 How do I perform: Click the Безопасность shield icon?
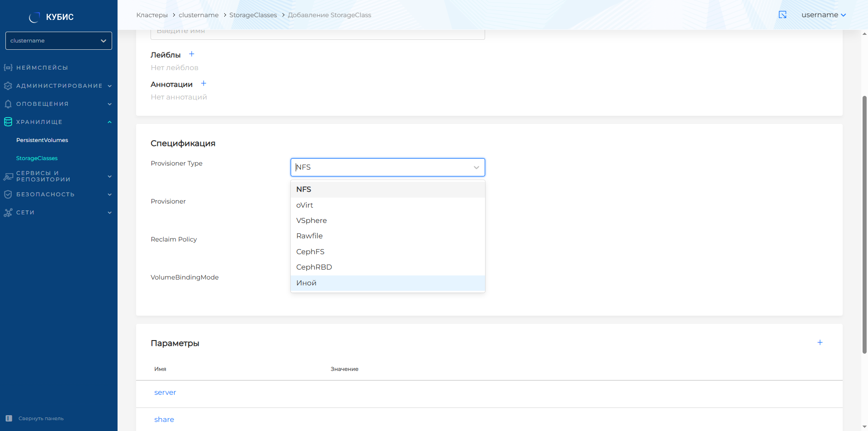8,194
